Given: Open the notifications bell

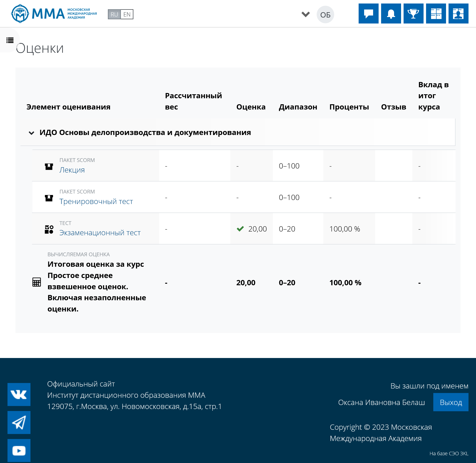Looking at the screenshot, I should 391,13.
